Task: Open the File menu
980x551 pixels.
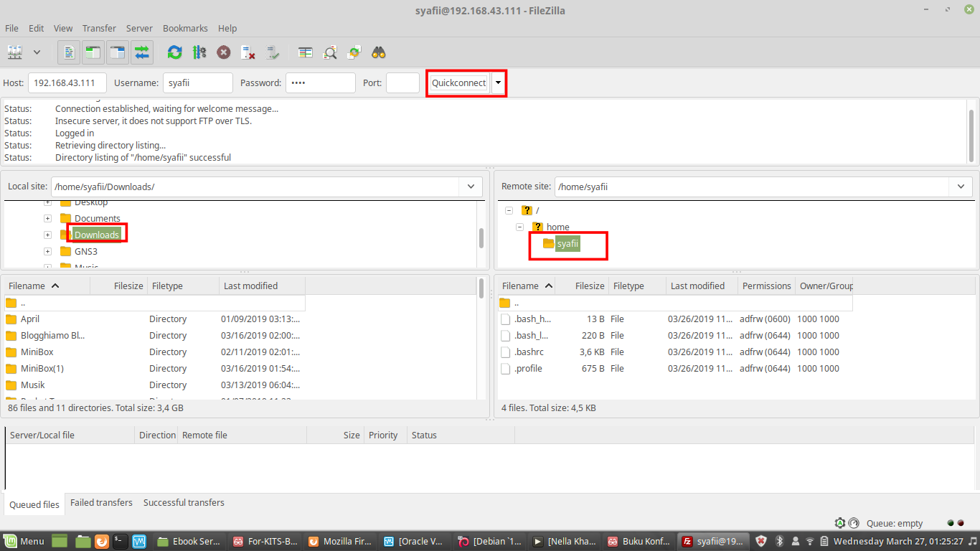Action: [x=11, y=28]
